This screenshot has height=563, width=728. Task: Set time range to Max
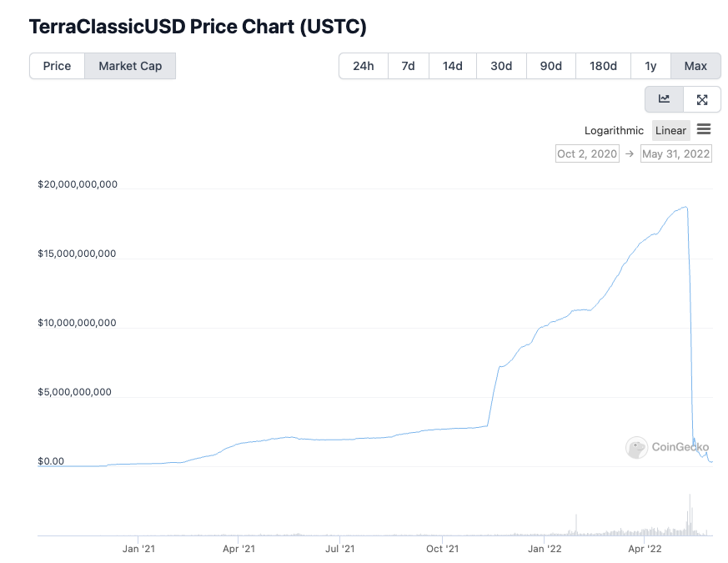[695, 66]
